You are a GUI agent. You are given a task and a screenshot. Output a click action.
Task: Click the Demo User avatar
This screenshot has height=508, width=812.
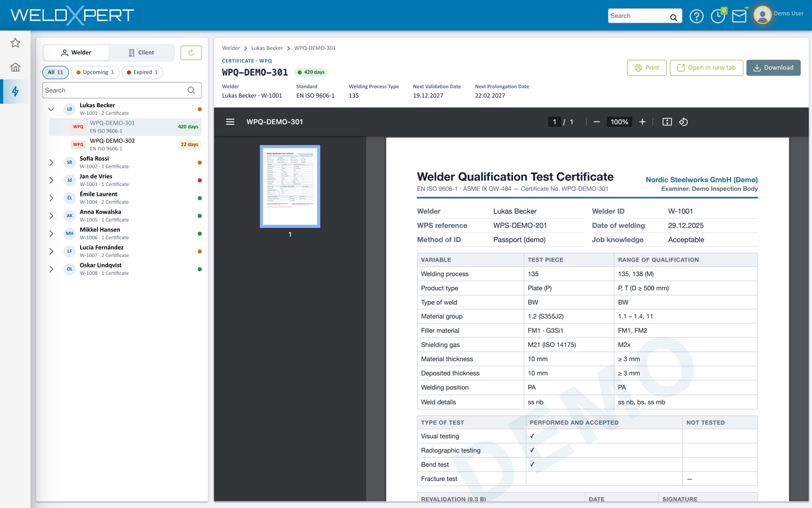coord(762,15)
